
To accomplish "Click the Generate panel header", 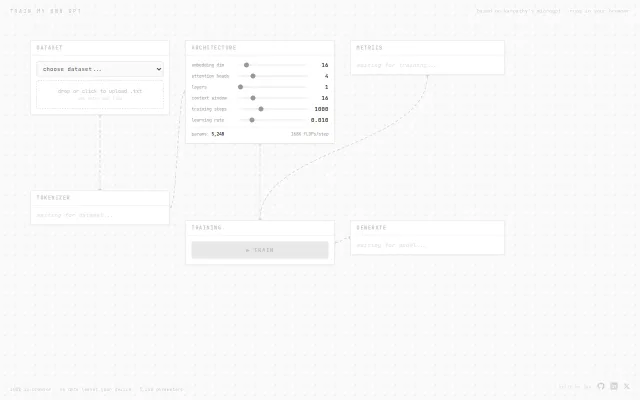I will (427, 228).
